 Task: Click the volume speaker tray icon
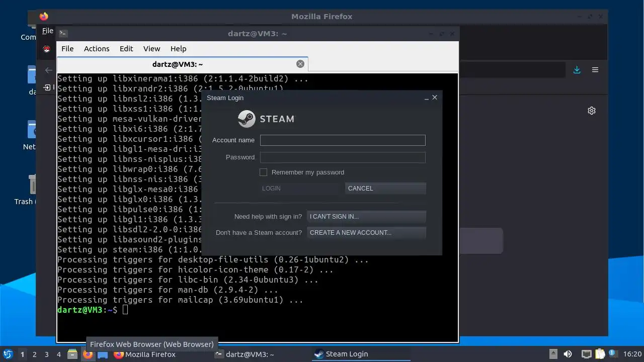pos(568,354)
